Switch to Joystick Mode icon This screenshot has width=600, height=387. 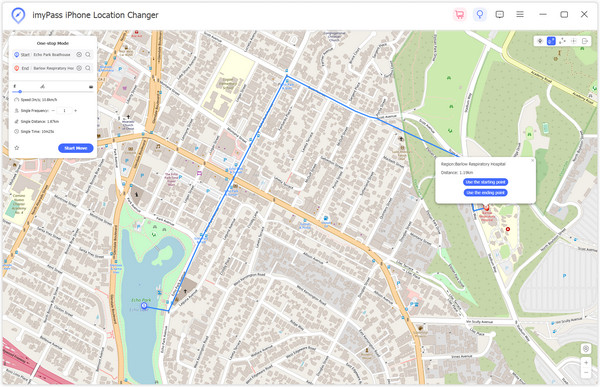pos(574,41)
